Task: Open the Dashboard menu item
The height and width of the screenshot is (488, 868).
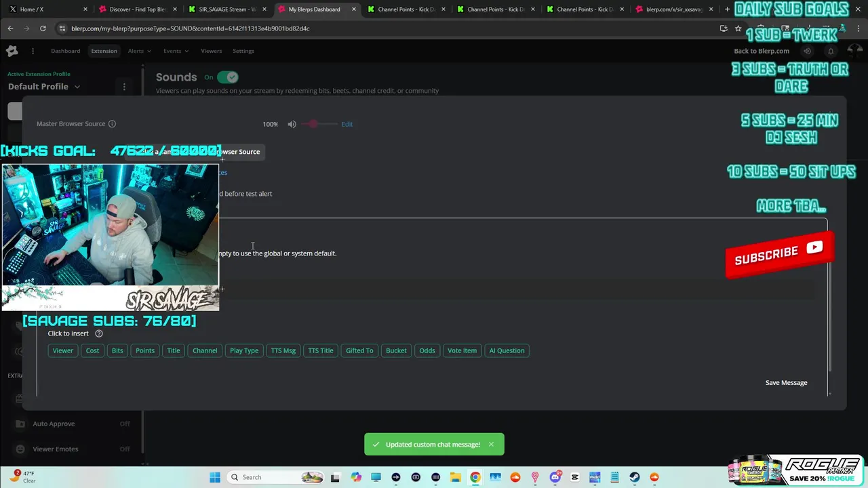Action: tap(65, 51)
